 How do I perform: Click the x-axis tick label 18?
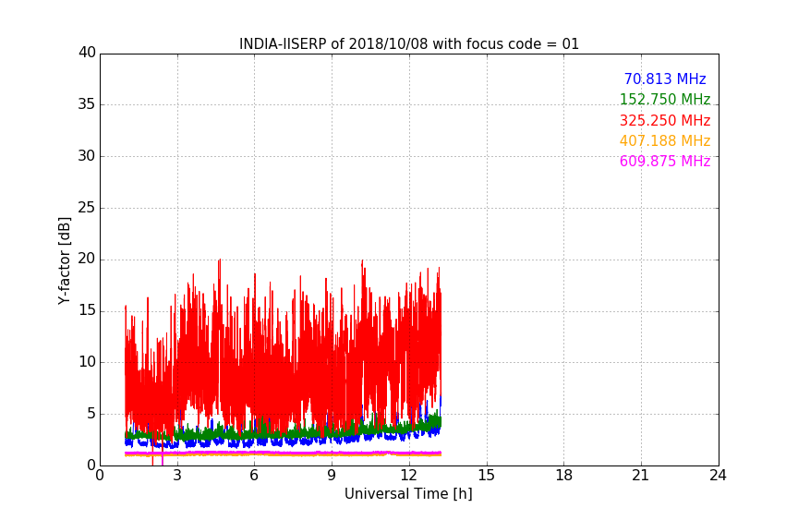point(563,476)
